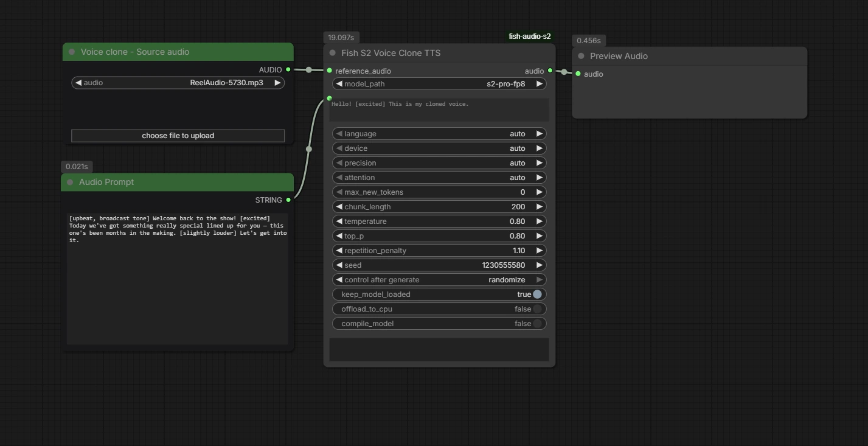Screen dimensions: 868x446
Task: Decrease seed value with left arrow
Action: point(339,265)
